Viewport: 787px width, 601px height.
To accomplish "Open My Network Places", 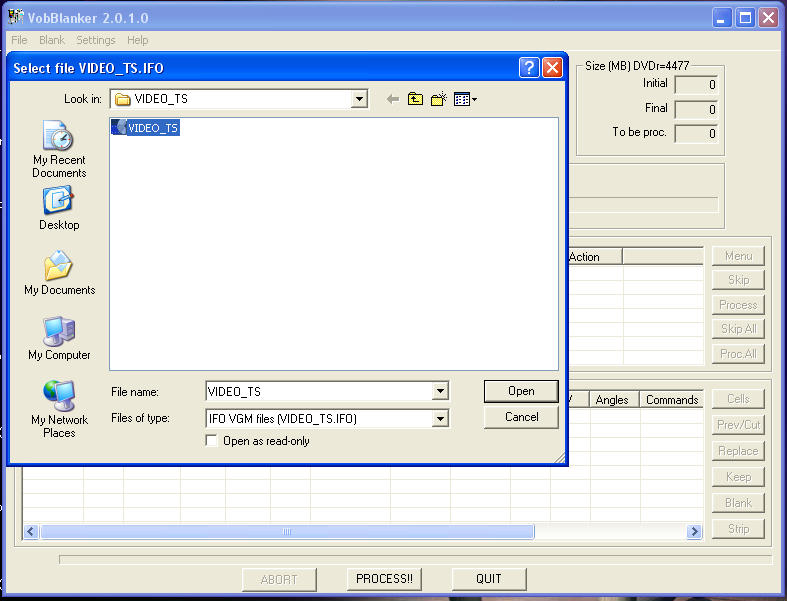I will click(59, 409).
